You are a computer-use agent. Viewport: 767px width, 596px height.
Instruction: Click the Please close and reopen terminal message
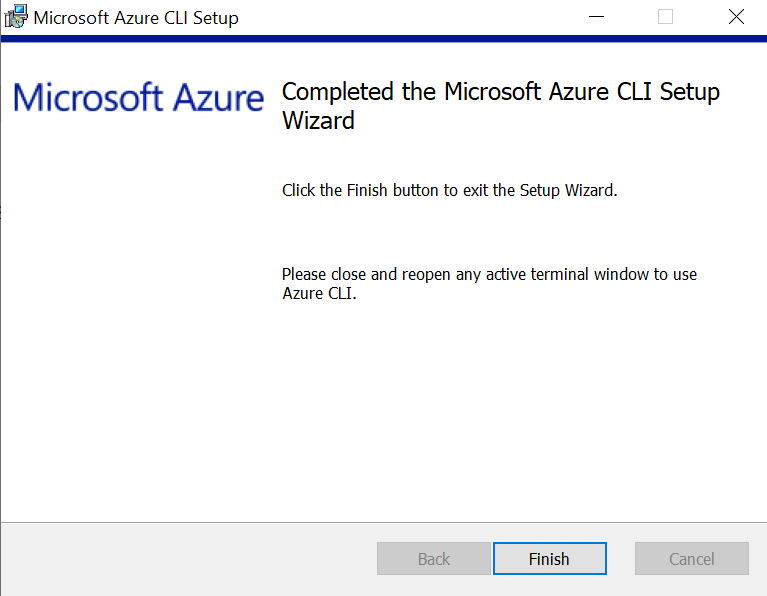(x=489, y=284)
